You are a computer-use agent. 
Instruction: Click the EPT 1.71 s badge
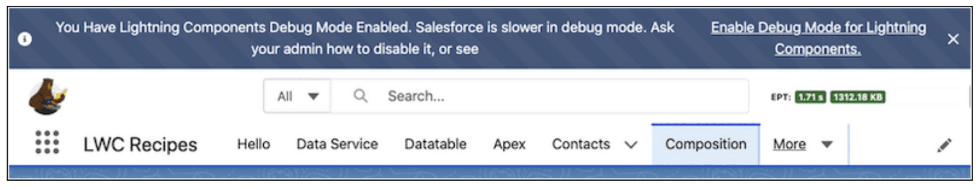click(x=810, y=97)
